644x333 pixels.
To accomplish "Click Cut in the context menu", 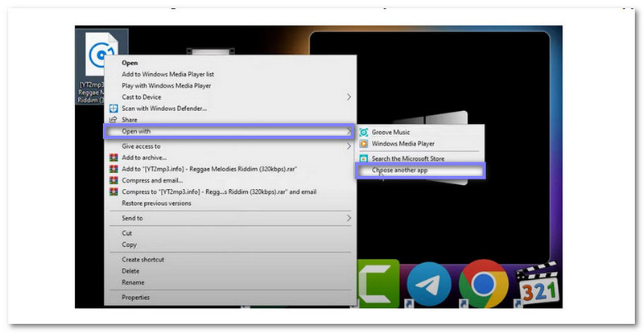I will (x=127, y=232).
